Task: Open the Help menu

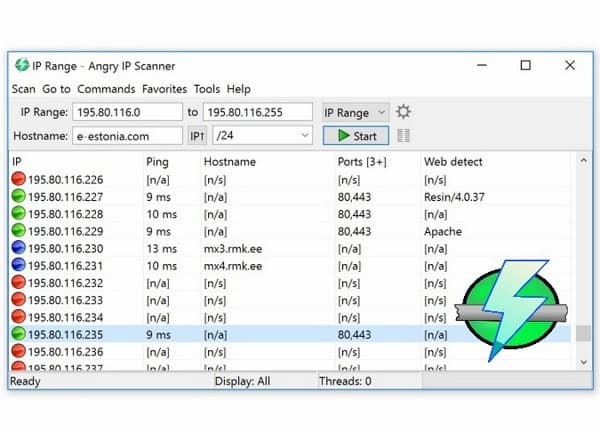Action: point(238,89)
